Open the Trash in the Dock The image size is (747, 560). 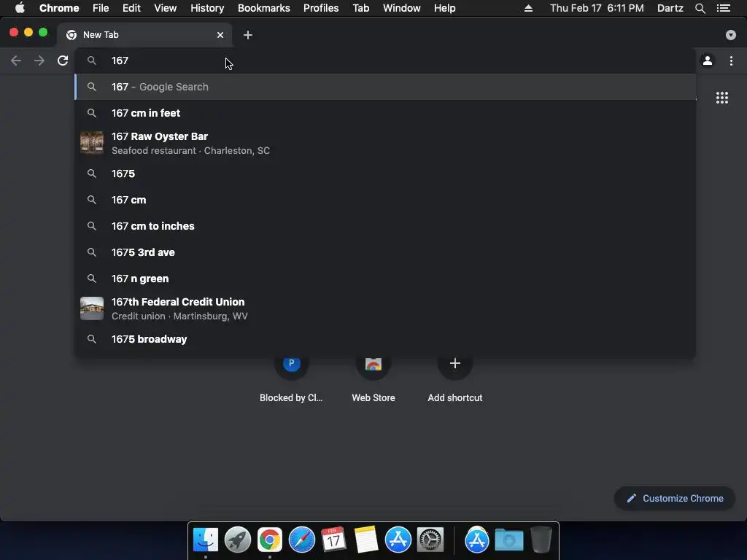[x=541, y=540]
